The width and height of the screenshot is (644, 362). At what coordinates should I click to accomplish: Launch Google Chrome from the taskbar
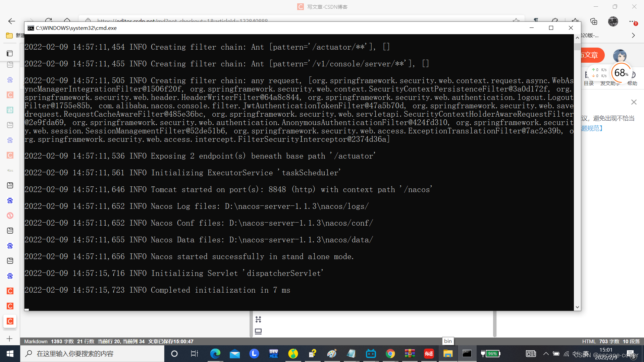click(x=390, y=353)
